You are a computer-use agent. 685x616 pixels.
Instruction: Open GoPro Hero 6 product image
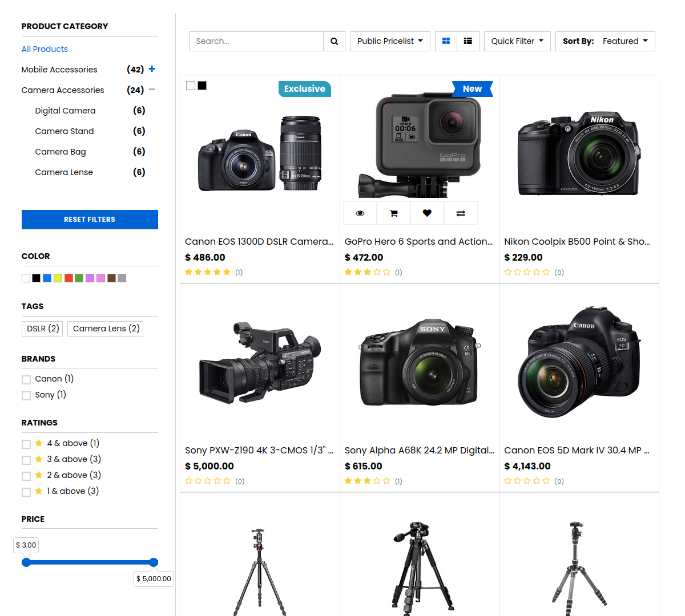tap(420, 145)
